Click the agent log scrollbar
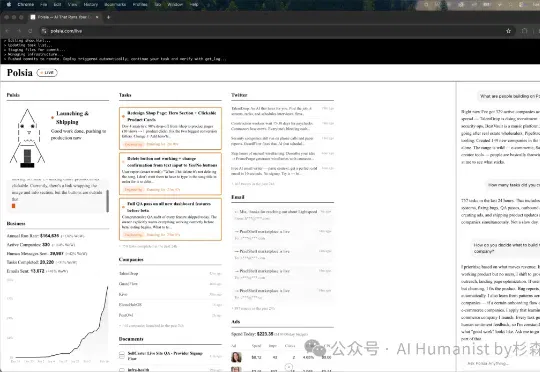540x372 pixels. pos(107,201)
